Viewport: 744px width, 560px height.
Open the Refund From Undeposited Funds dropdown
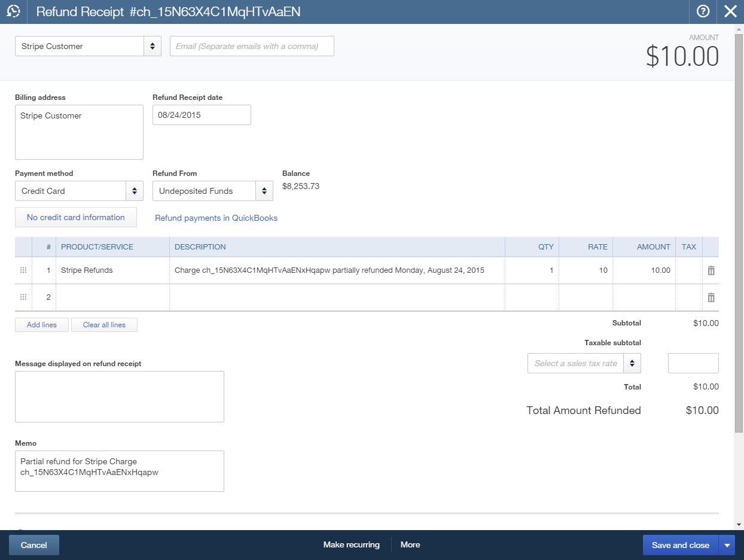click(264, 191)
